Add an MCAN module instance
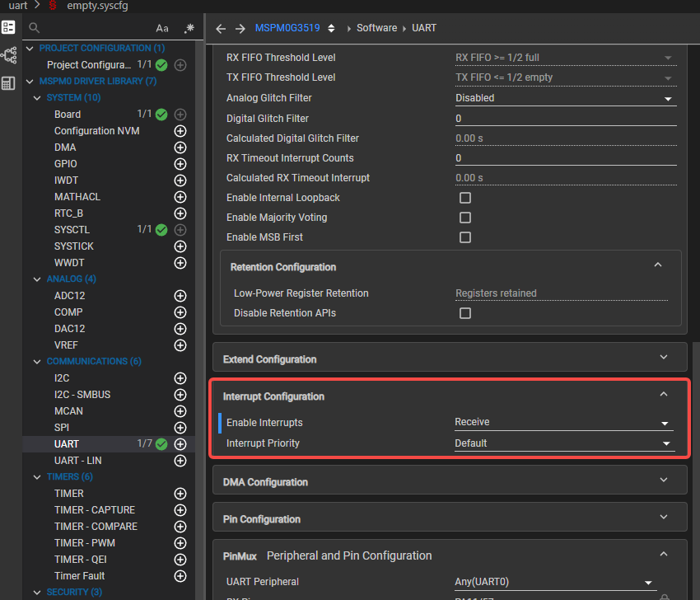The image size is (700, 600). tap(180, 411)
